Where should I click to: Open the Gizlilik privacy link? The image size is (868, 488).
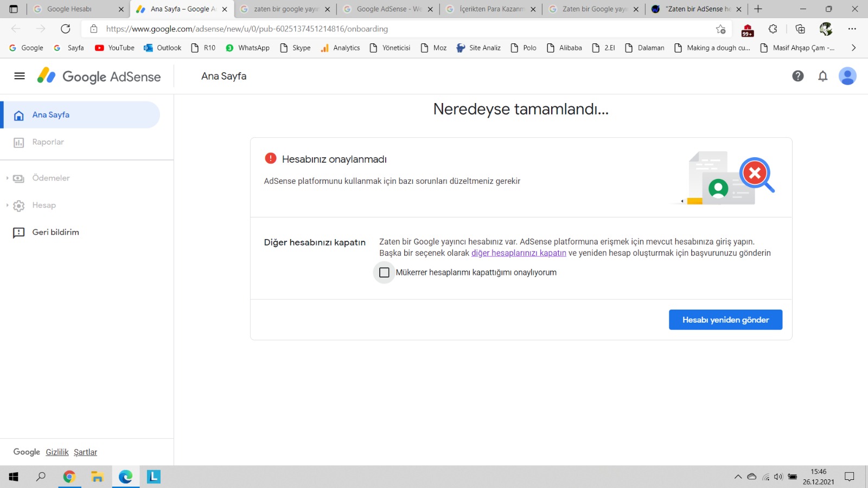[57, 452]
